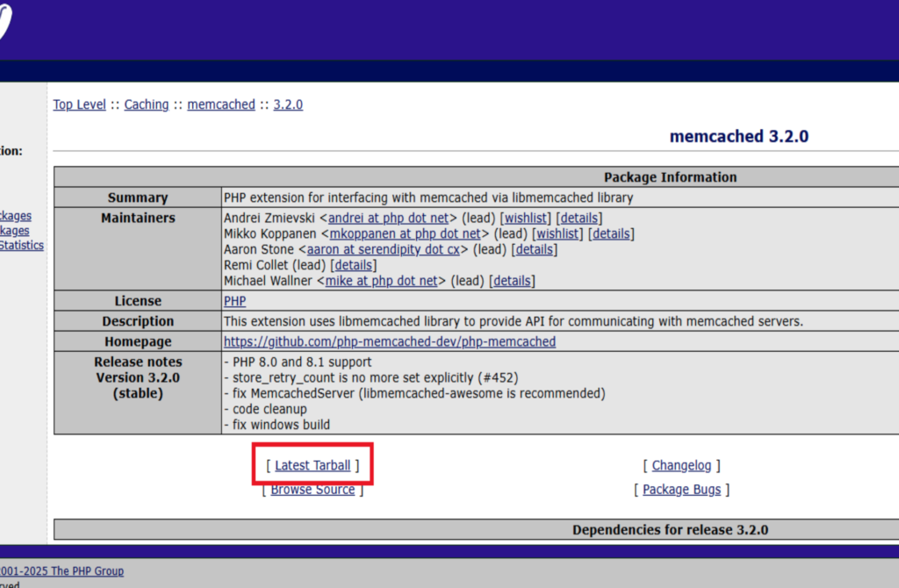Screen dimensions: 899x588
Task: Select the 3.2.0 version breadcrumb
Action: [x=288, y=104]
